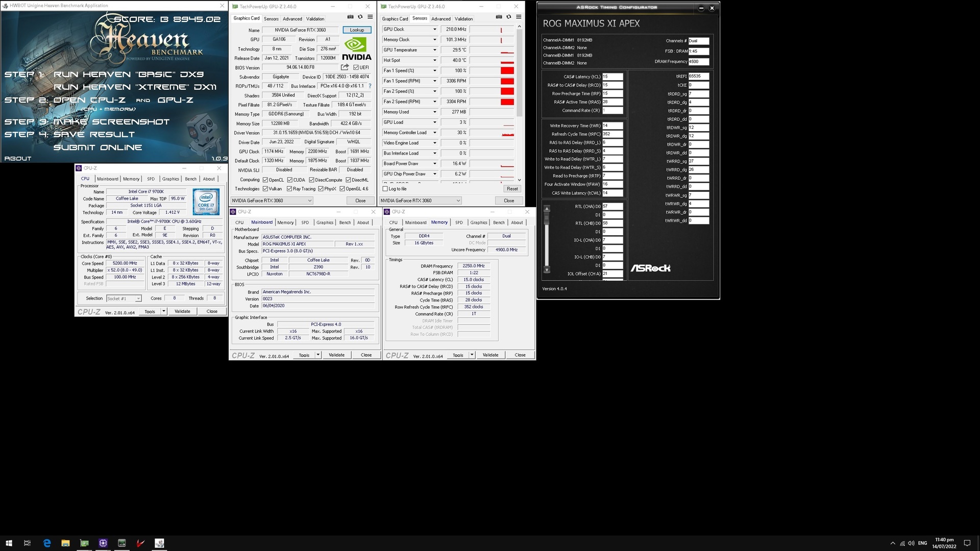Click the GPU-Z Sensors scroll-down arrow
This screenshot has width=980, height=551.
point(519,180)
